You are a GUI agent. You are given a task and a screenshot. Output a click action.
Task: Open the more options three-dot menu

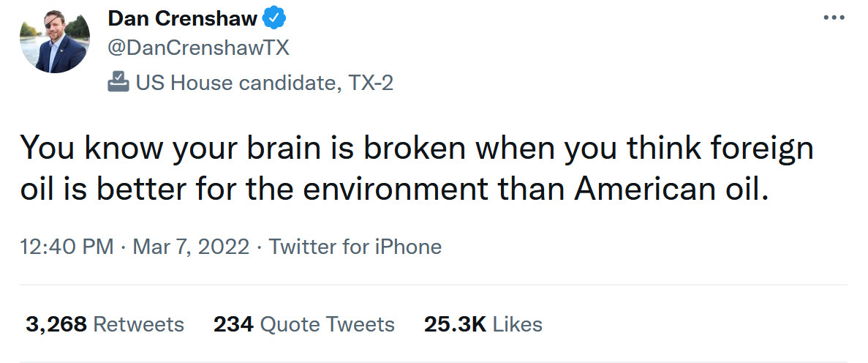tap(834, 18)
